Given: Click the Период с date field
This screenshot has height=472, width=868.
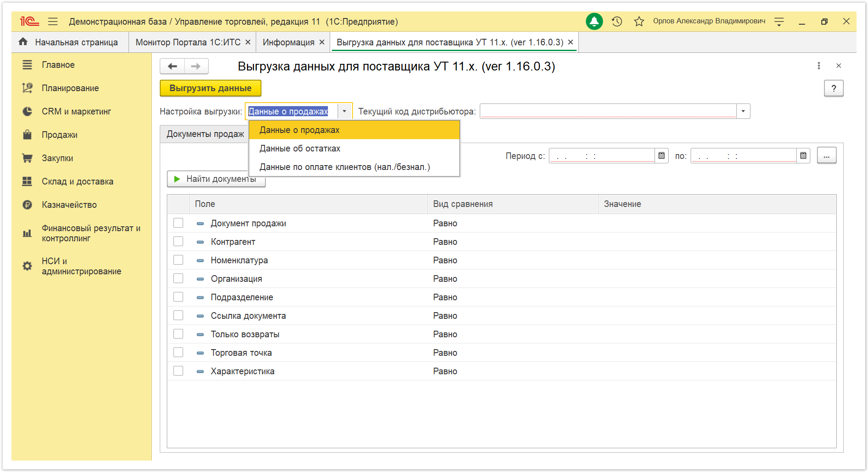Looking at the screenshot, I should click(x=602, y=155).
